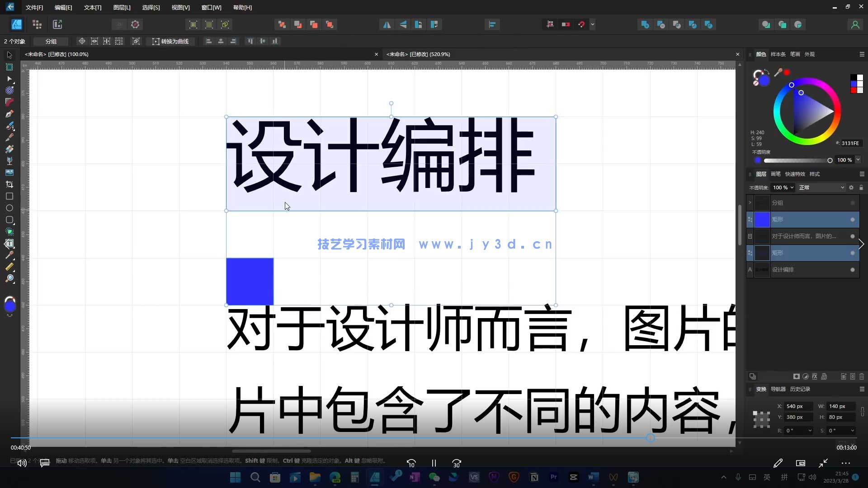Toggle visibility of the top 矩形 layer
Screen dimensions: 868x488
(x=852, y=220)
